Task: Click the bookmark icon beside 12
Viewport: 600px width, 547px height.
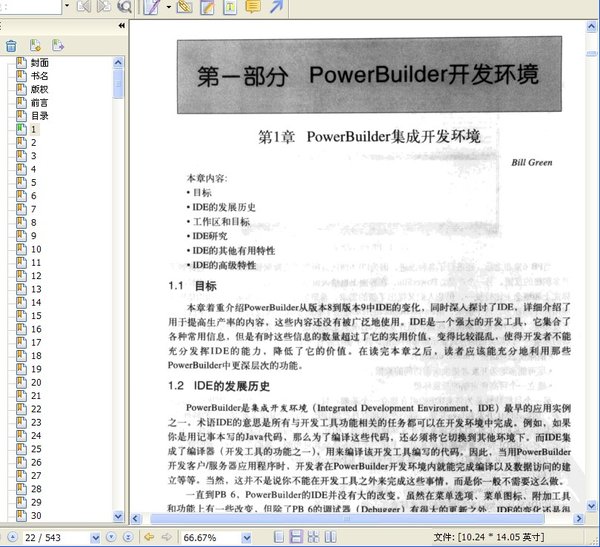Action: point(21,276)
